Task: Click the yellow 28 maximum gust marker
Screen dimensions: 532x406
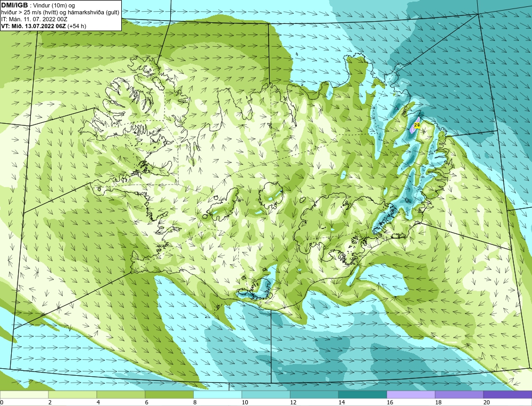Action: click(x=417, y=125)
